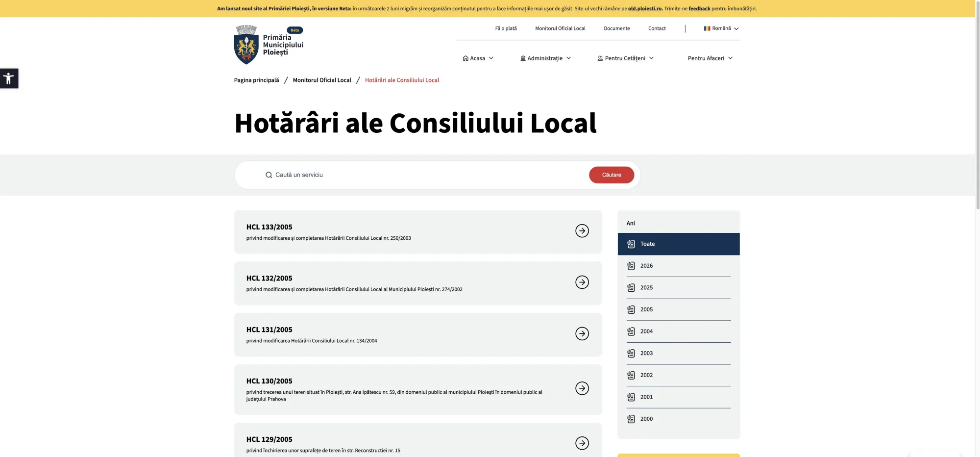Click arrow icon beside HCL 130/2005
This screenshot has height=457, width=980.
(582, 388)
